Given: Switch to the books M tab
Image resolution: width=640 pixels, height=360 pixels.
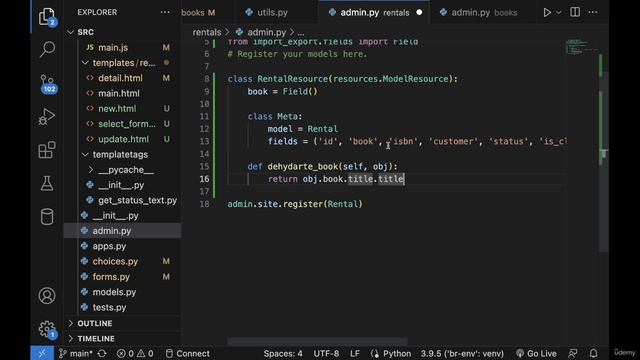Looking at the screenshot, I should tap(198, 13).
